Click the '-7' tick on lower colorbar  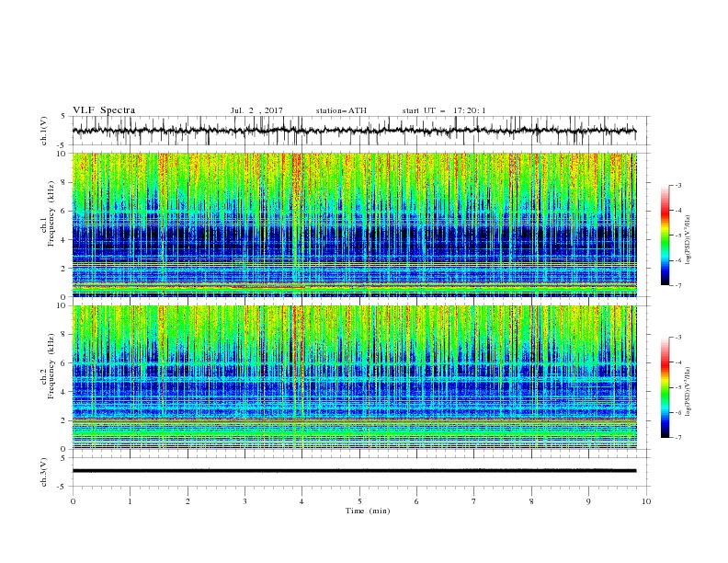point(678,438)
